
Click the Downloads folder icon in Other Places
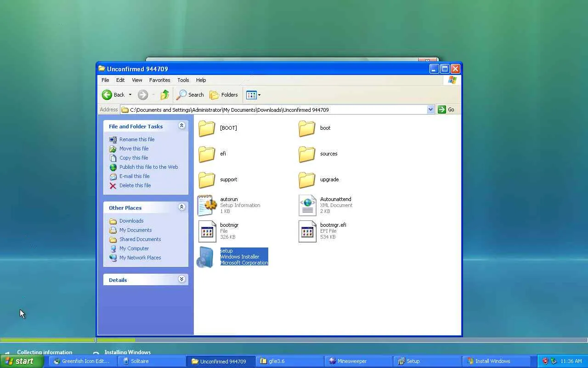coord(113,221)
